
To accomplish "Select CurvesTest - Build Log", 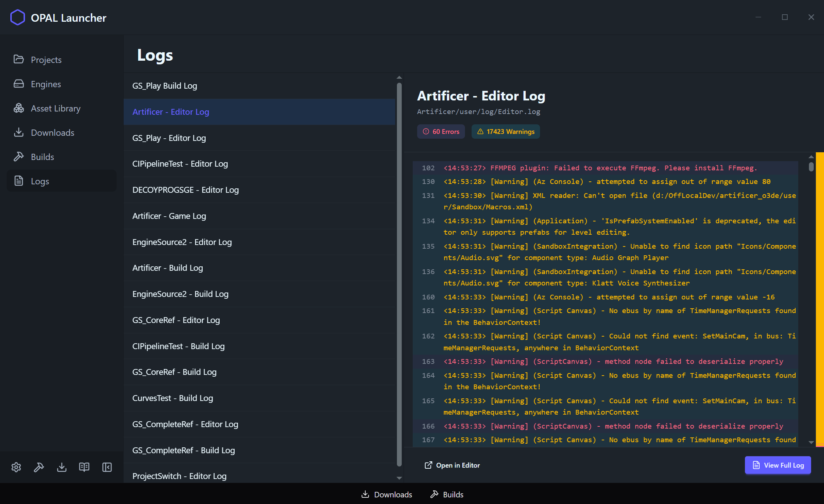I will (259, 398).
